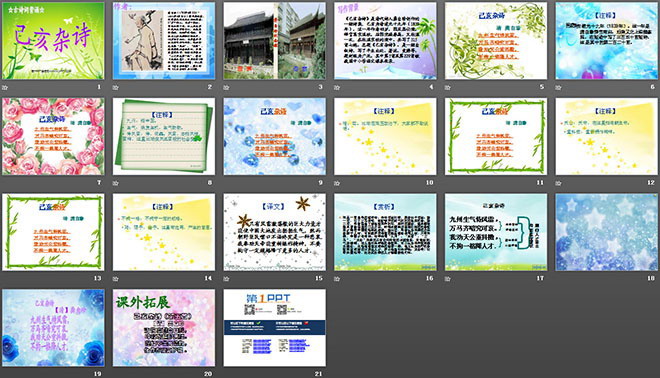The width and height of the screenshot is (660, 378).
Task: Click slide number label 19
Action: point(97,373)
